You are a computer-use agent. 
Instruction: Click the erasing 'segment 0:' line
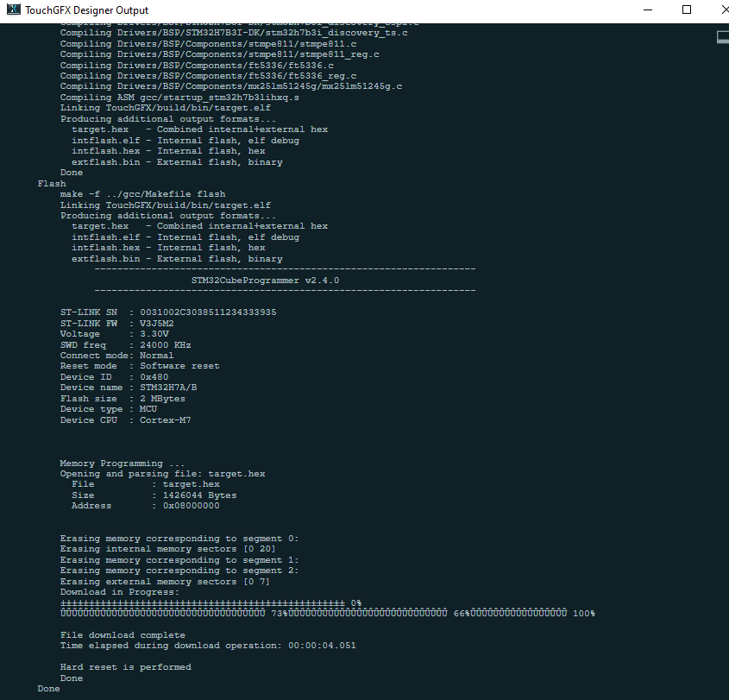[179, 539]
